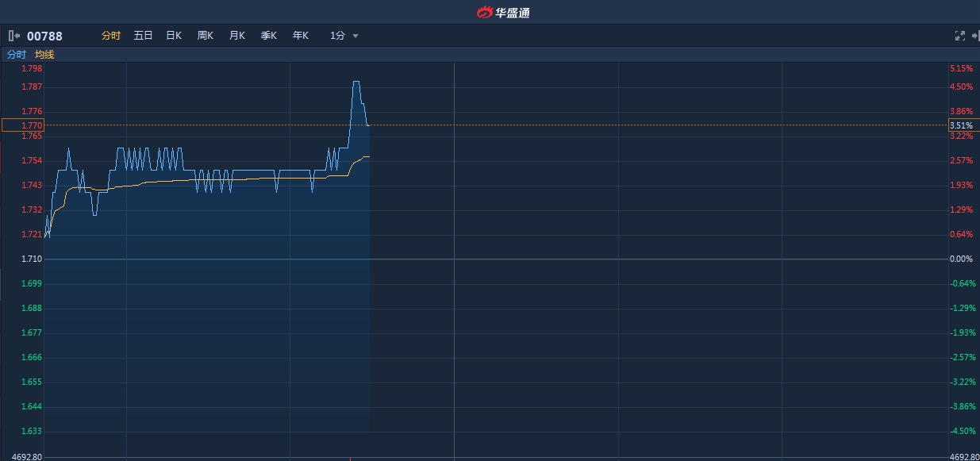The width and height of the screenshot is (980, 461).
Task: Show the 月K monthly chart
Action: [237, 36]
